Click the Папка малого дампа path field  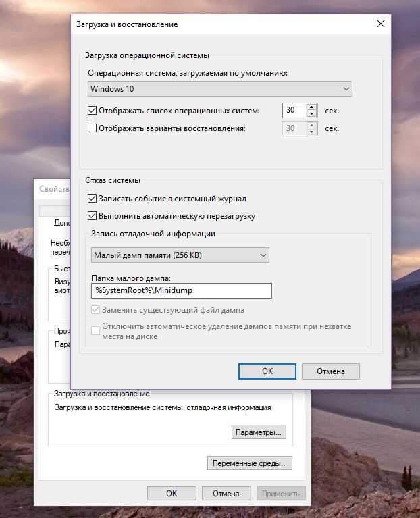181,290
